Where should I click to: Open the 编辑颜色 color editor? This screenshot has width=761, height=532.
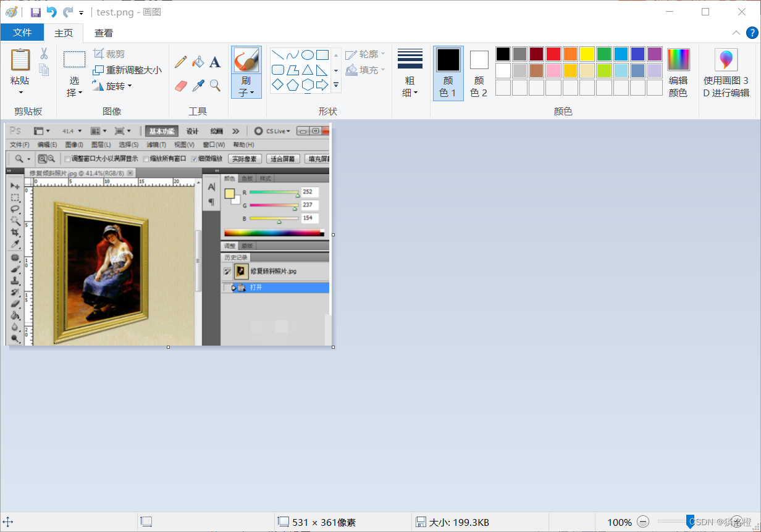(678, 73)
